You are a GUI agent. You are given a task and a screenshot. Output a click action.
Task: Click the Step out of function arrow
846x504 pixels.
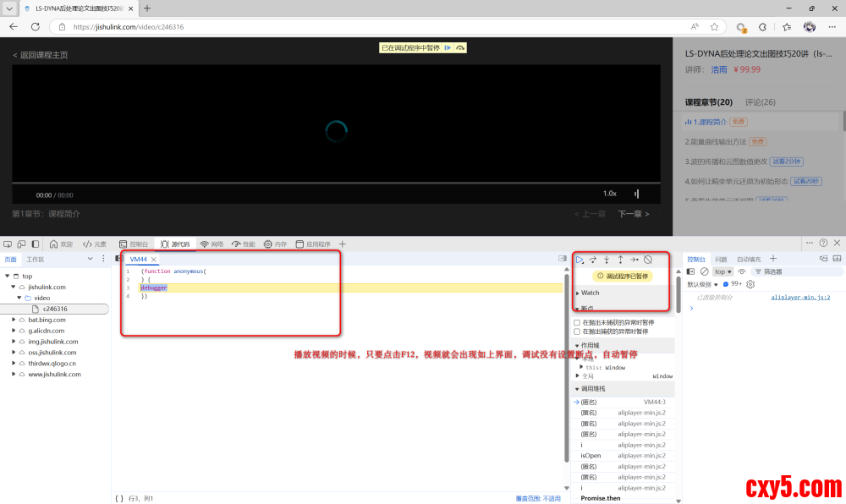[x=620, y=260]
